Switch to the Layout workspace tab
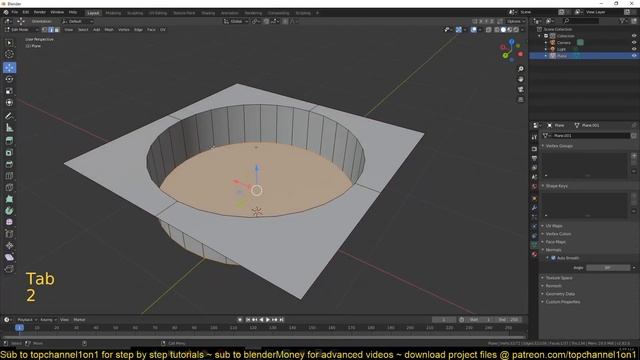This screenshot has width=640, height=360. coord(93,13)
